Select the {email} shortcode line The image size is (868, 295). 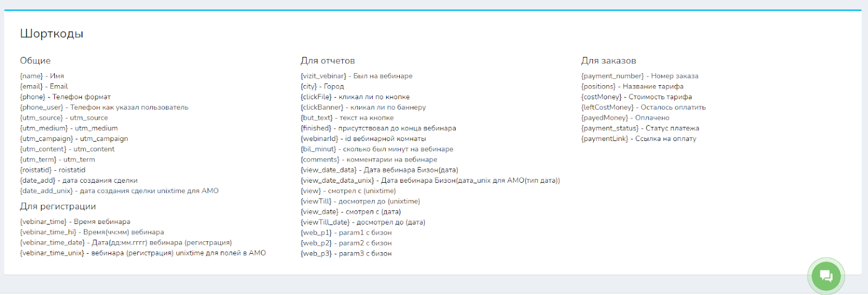[x=44, y=86]
